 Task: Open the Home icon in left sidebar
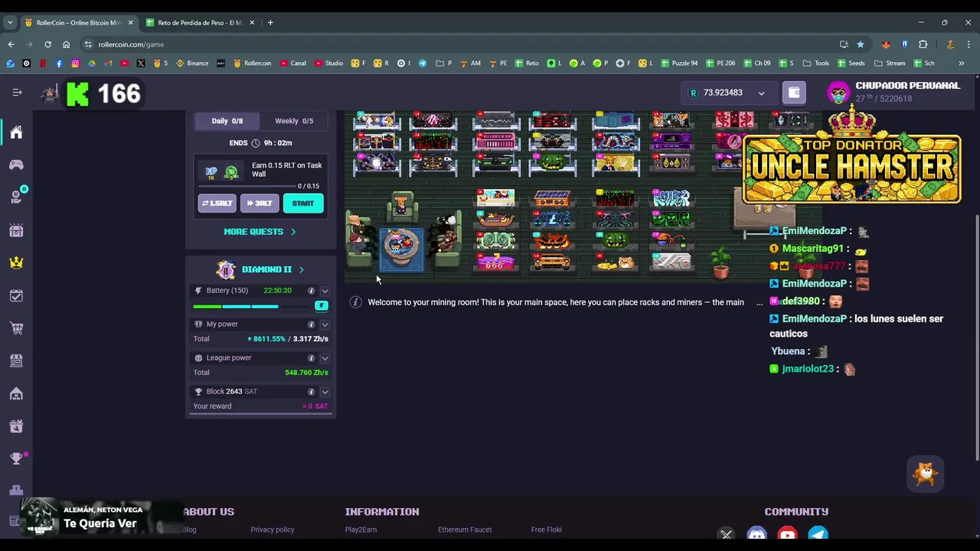point(16,132)
